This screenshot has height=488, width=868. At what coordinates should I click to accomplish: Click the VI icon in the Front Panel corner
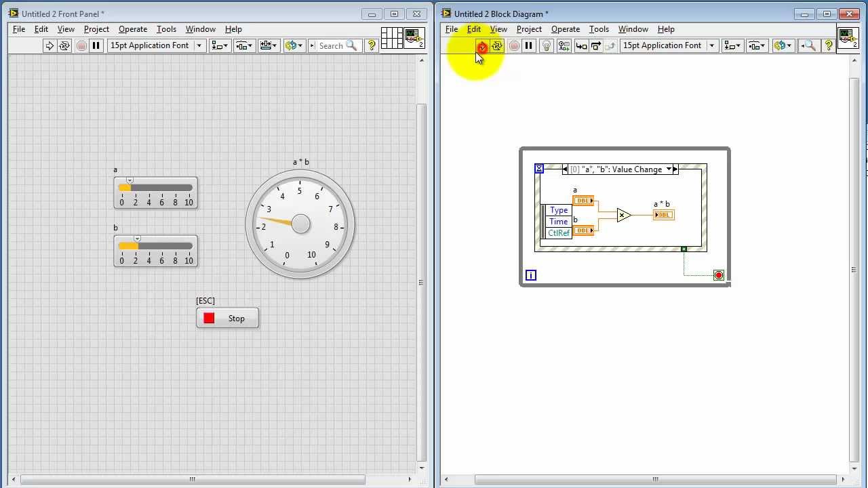click(414, 38)
